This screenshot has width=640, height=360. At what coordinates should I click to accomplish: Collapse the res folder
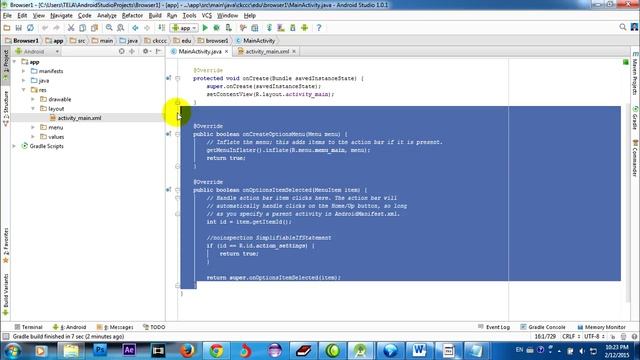point(24,90)
